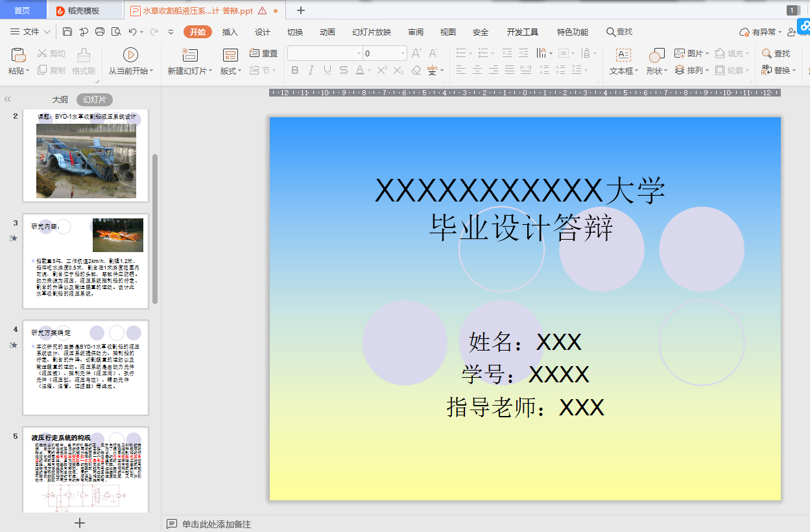Select slide 2 thumbnail
Image resolution: width=810 pixels, height=532 pixels.
(86, 156)
